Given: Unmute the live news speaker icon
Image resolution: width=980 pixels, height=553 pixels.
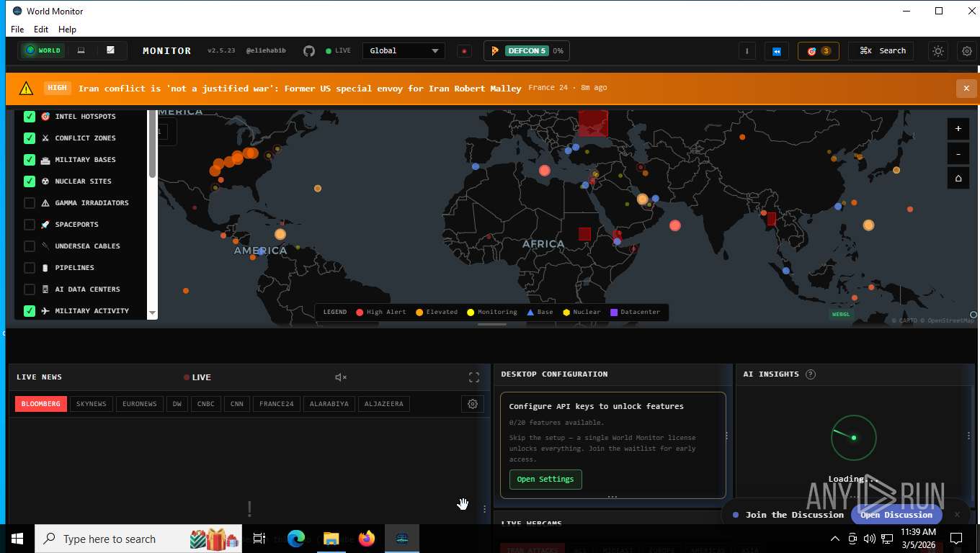Looking at the screenshot, I should click(341, 377).
